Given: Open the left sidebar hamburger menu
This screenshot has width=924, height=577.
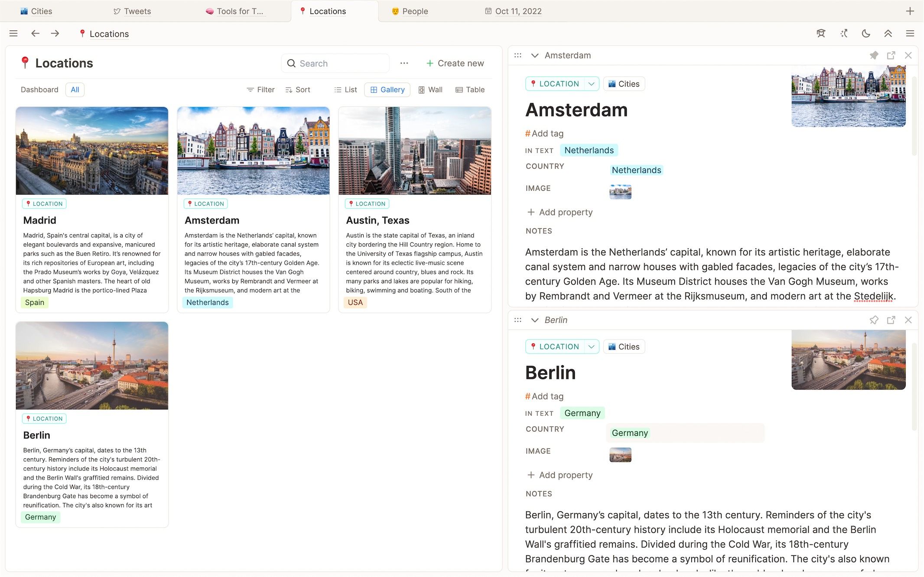Looking at the screenshot, I should [13, 33].
